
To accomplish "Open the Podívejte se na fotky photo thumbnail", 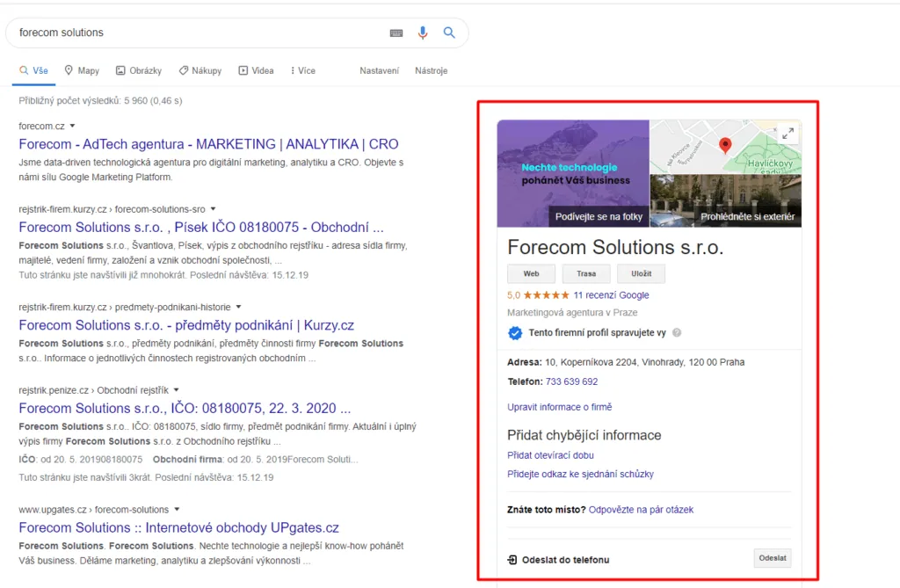I will click(x=573, y=173).
